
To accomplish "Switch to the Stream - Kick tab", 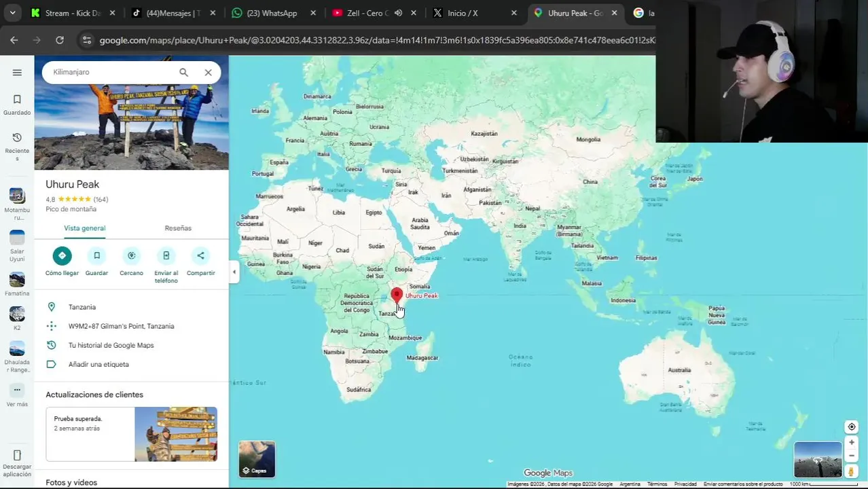I will (x=73, y=13).
